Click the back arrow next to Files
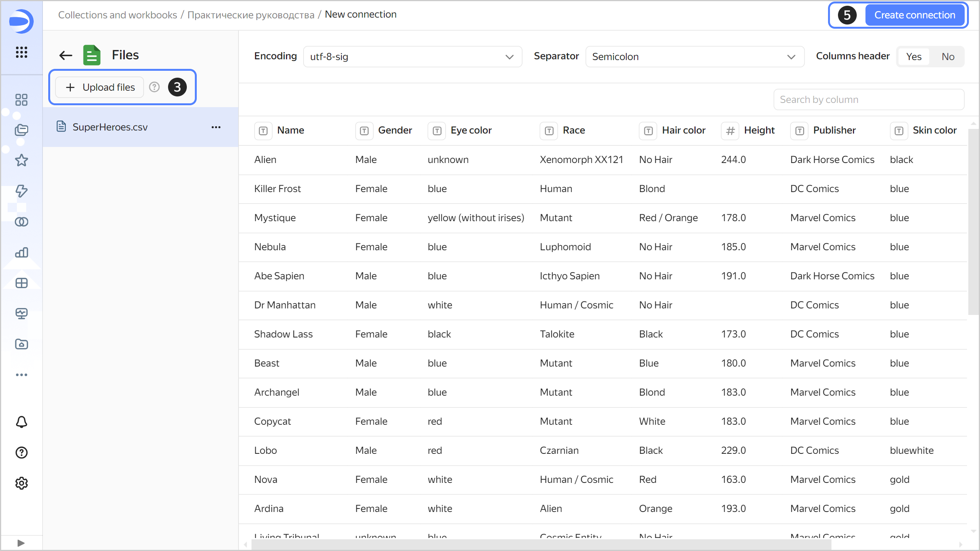Image resolution: width=980 pixels, height=551 pixels. [66, 55]
